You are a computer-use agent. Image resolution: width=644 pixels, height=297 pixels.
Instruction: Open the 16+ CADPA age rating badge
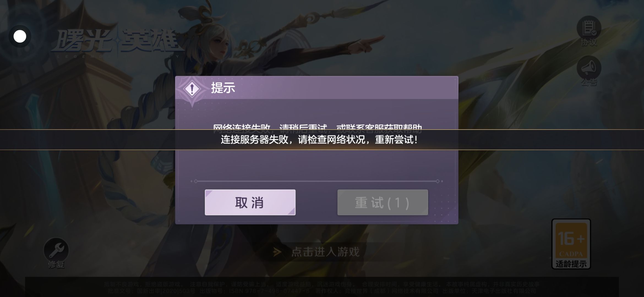pos(571,244)
